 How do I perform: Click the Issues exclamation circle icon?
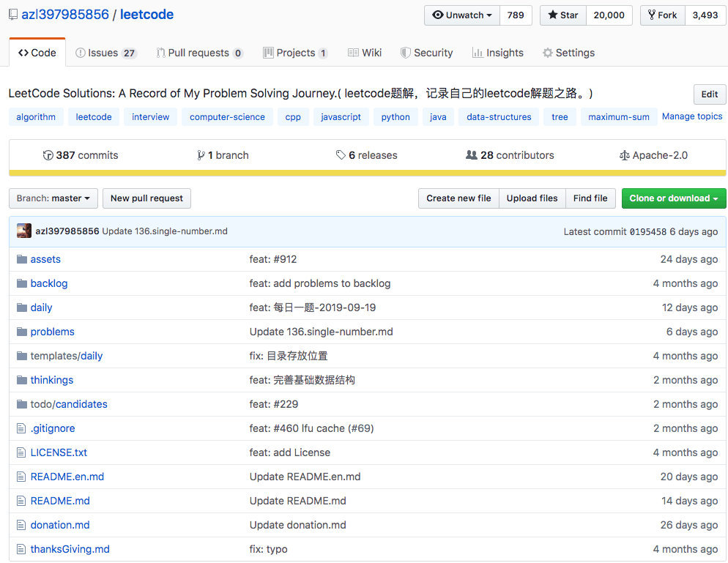81,53
